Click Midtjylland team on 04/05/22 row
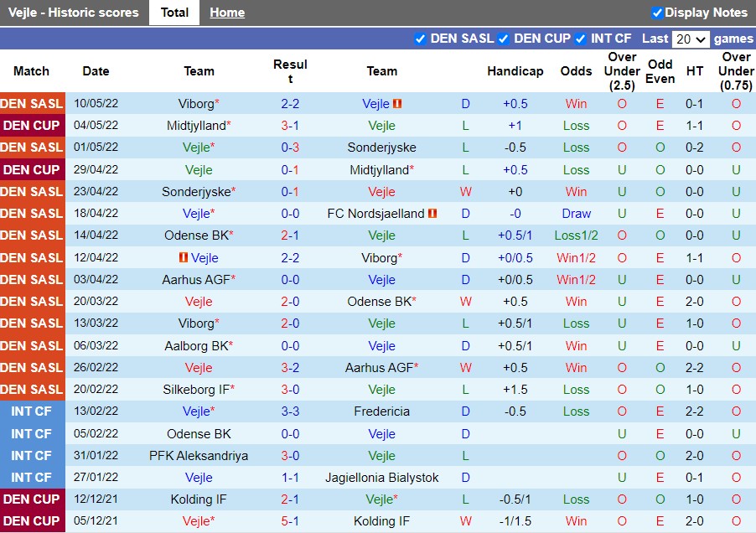The image size is (756, 533). pyautogui.click(x=196, y=126)
